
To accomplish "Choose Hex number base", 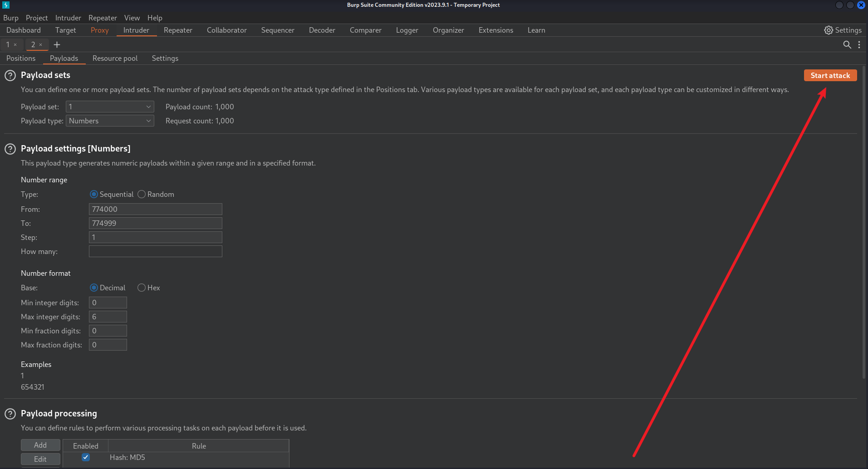I will click(142, 288).
